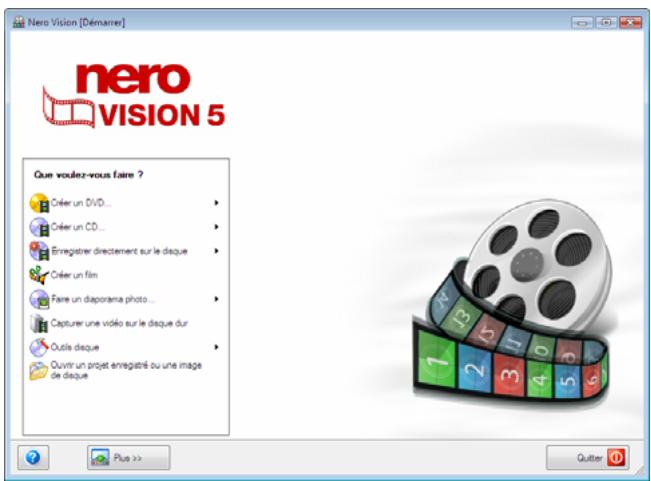This screenshot has width=651, height=481.
Task: Select the Créer un DVD... option
Action: pos(81,203)
